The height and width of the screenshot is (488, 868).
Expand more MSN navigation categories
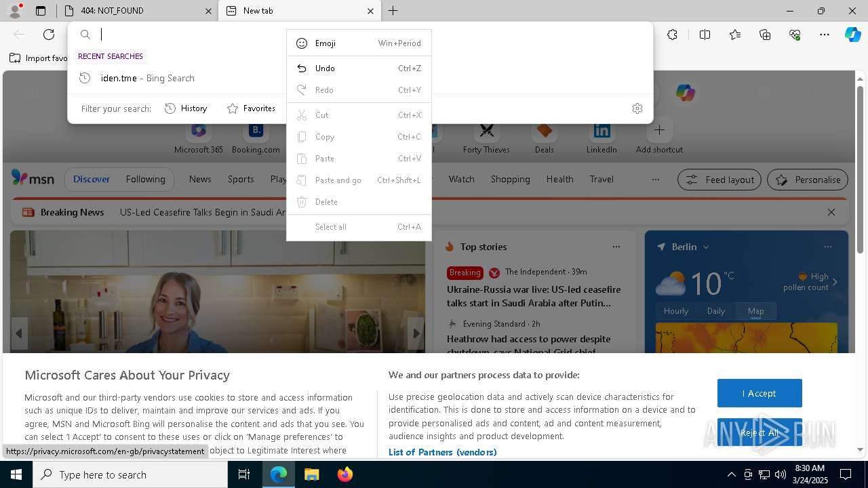pos(655,180)
